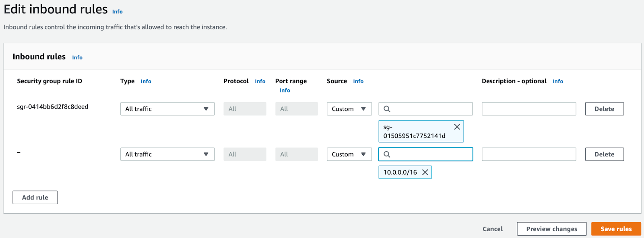Delete the second inbound rule
644x238 pixels.
coord(604,154)
